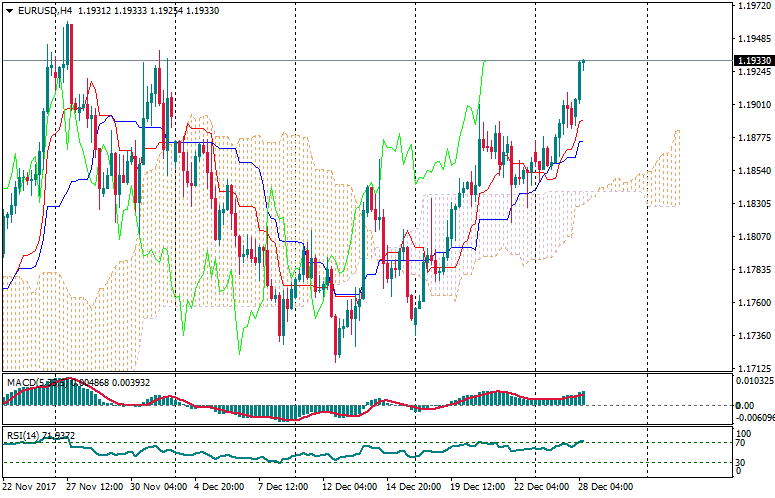Click the 28 Dec 04:00 time label
Image resolution: width=775 pixels, height=498 pixels.
click(x=608, y=487)
